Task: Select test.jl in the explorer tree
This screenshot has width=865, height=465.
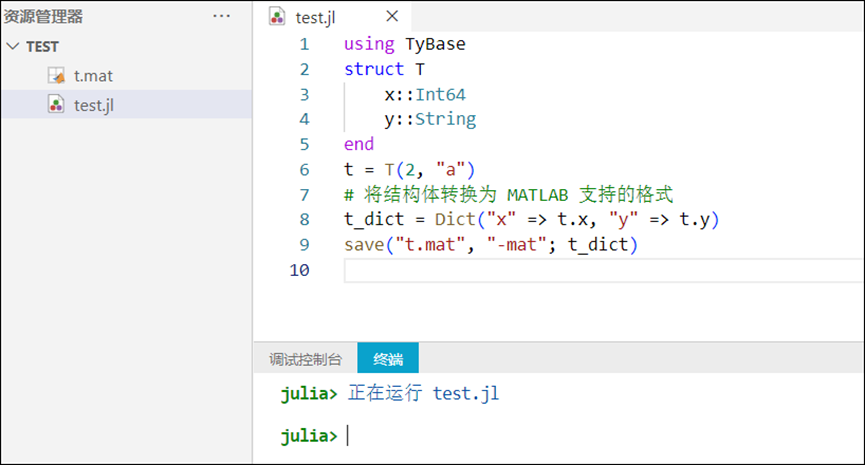Action: click(x=126, y=104)
